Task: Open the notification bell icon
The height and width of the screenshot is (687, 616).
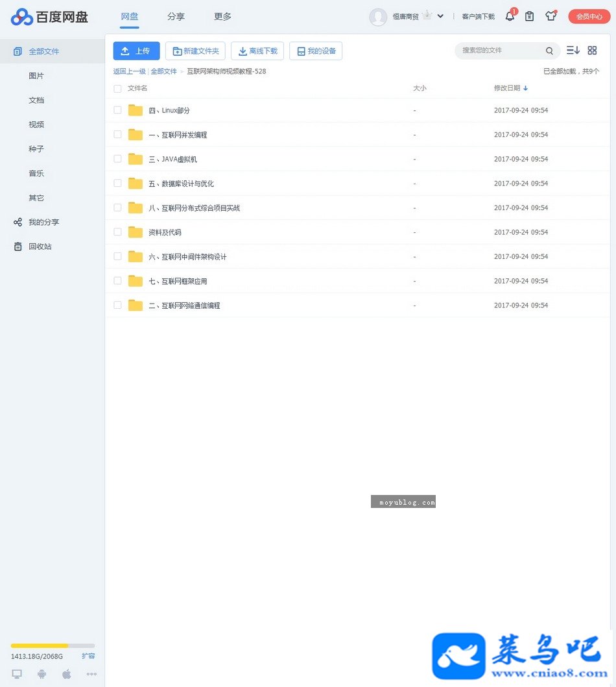Action: coord(510,16)
